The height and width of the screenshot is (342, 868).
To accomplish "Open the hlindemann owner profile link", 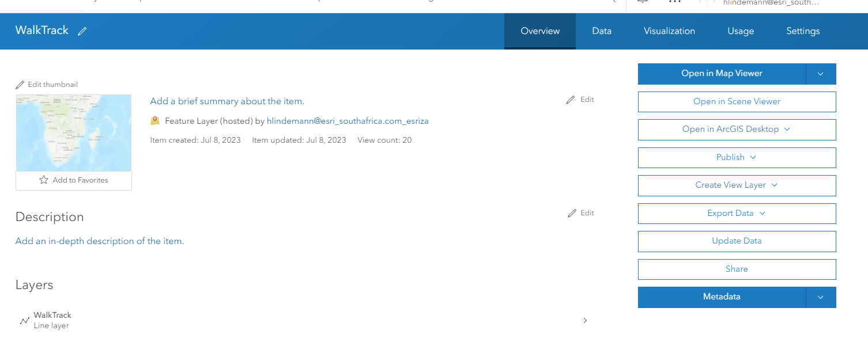I will pos(348,120).
